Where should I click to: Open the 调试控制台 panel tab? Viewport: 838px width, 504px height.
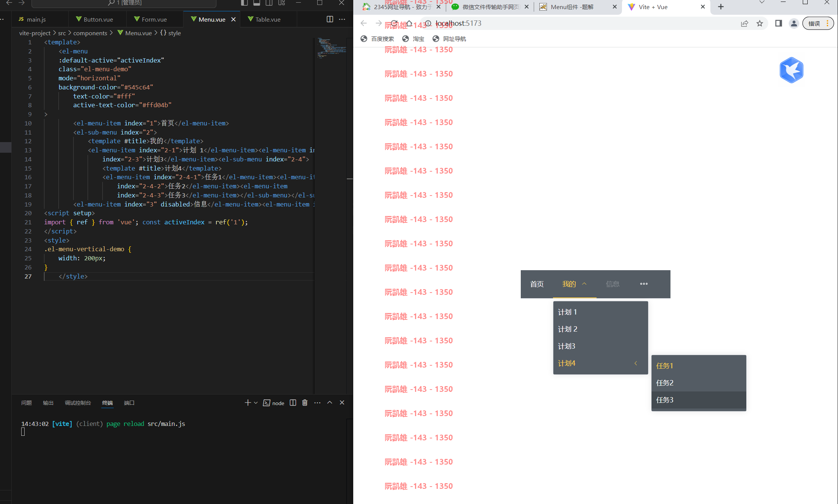[x=78, y=403]
